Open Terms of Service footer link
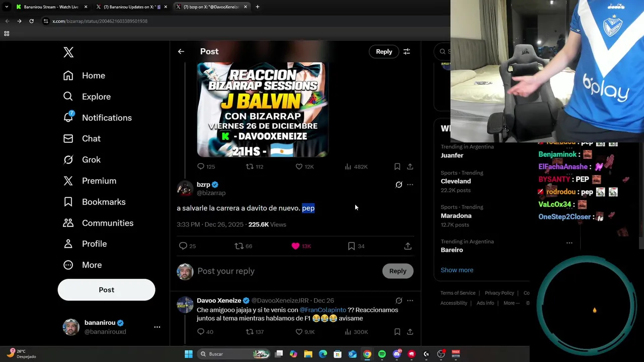Image resolution: width=644 pixels, height=362 pixels. pyautogui.click(x=458, y=293)
